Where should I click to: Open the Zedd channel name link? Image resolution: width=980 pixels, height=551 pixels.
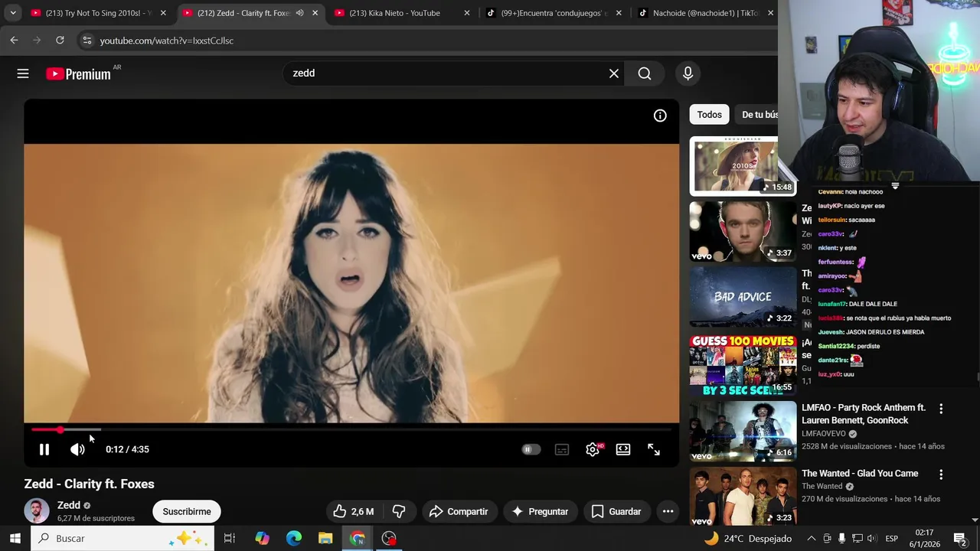point(69,505)
